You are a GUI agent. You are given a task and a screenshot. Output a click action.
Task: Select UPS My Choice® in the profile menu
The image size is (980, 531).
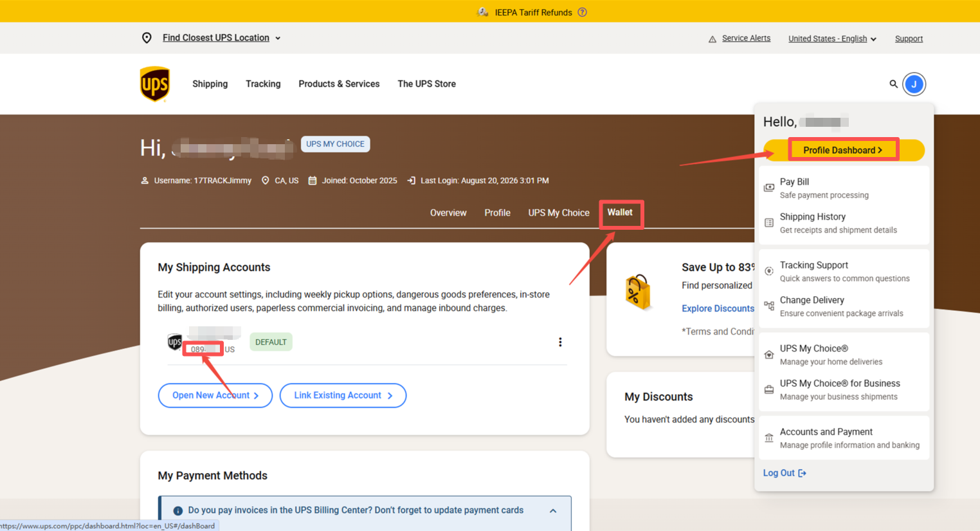click(x=844, y=355)
